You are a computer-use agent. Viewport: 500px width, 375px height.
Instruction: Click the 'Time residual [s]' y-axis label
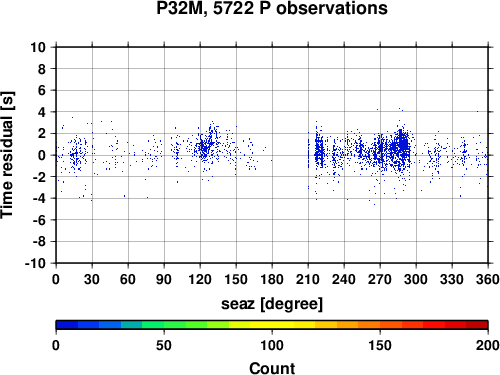7,155
